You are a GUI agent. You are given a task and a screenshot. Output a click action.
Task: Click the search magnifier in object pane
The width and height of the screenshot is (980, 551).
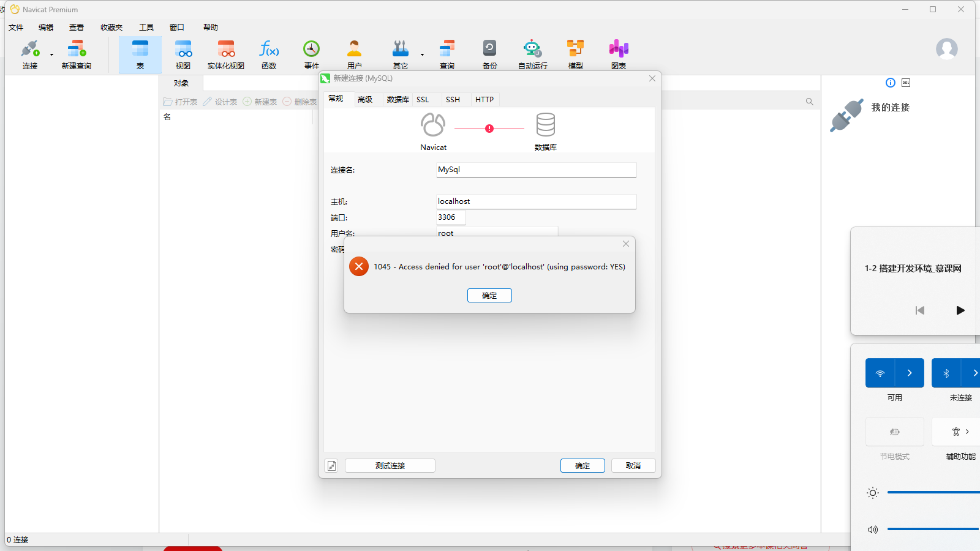[x=810, y=102]
